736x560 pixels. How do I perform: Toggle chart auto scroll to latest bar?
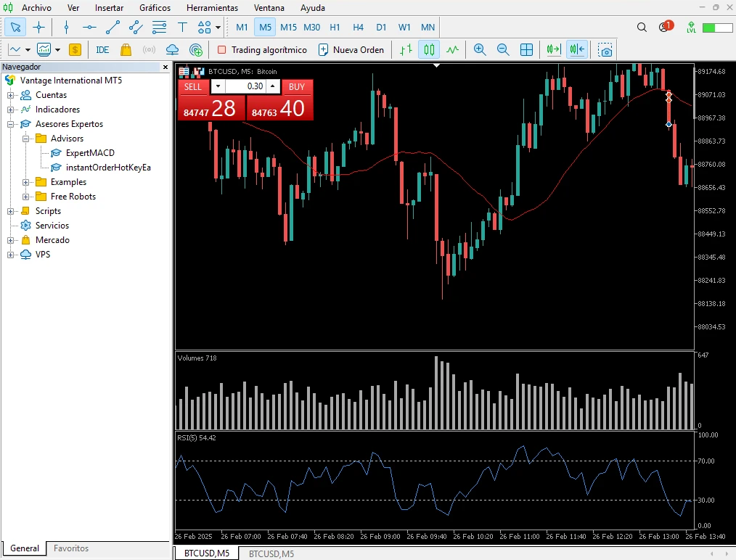(x=554, y=49)
